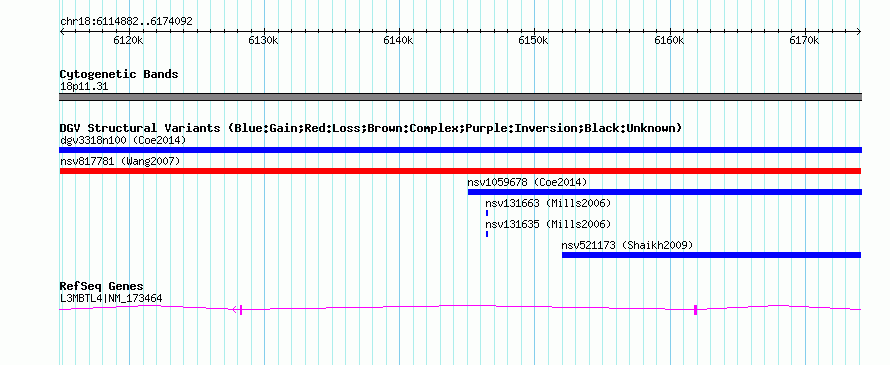Viewport: 890px width, 365px height.
Task: Click the 6120k ruler label
Action: pos(128,41)
